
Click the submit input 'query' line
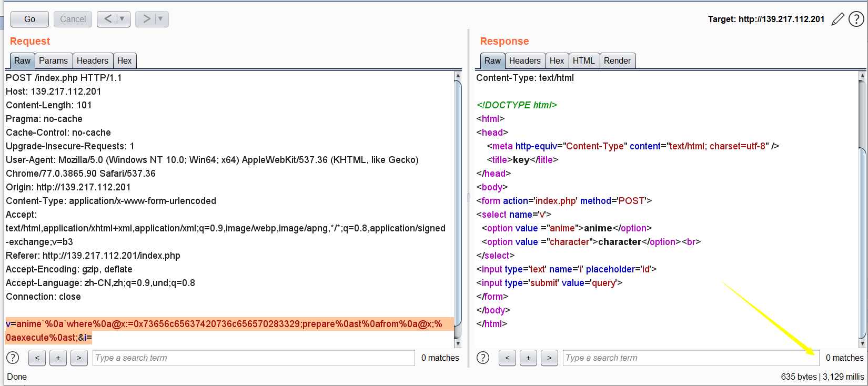tap(549, 283)
